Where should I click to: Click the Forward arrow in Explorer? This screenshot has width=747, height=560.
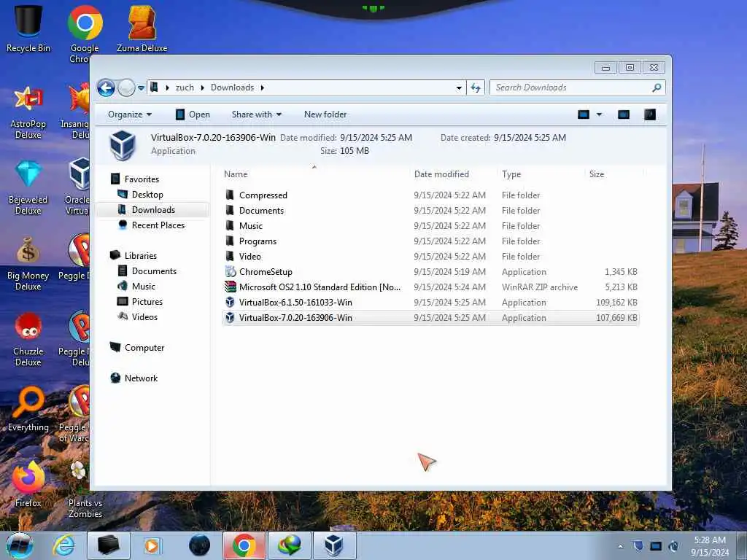coord(126,87)
